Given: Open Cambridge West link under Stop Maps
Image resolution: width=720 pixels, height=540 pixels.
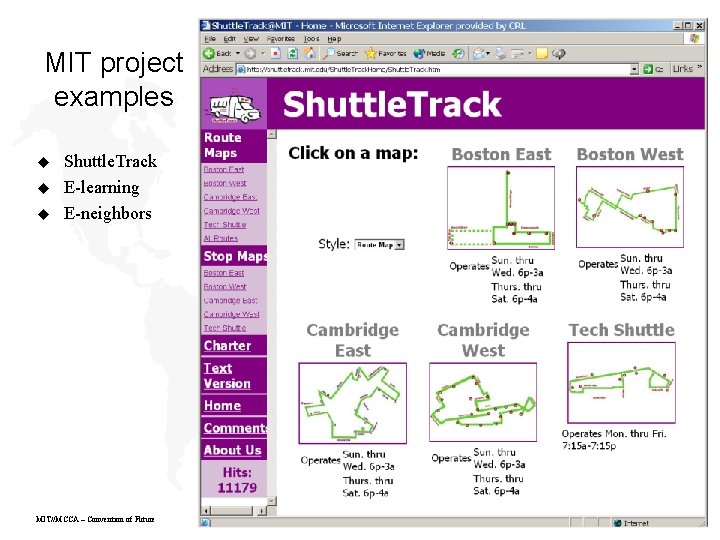Looking at the screenshot, I should [231, 314].
